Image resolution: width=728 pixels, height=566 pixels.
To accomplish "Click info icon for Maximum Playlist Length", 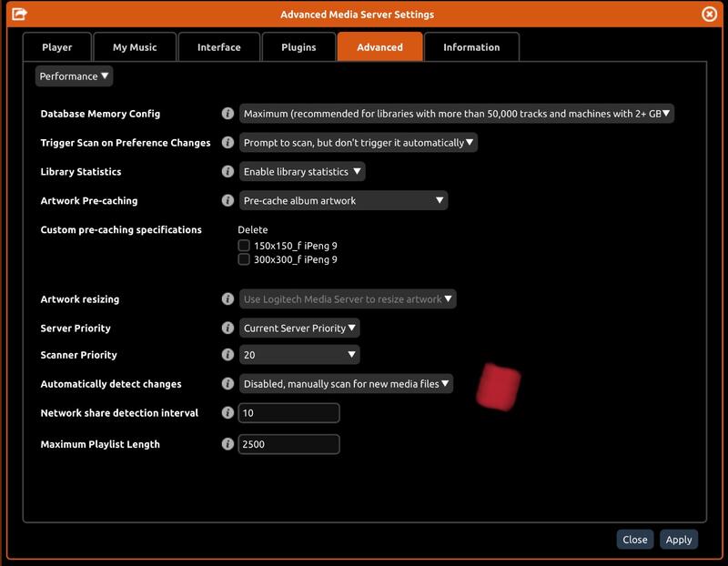I will [227, 444].
